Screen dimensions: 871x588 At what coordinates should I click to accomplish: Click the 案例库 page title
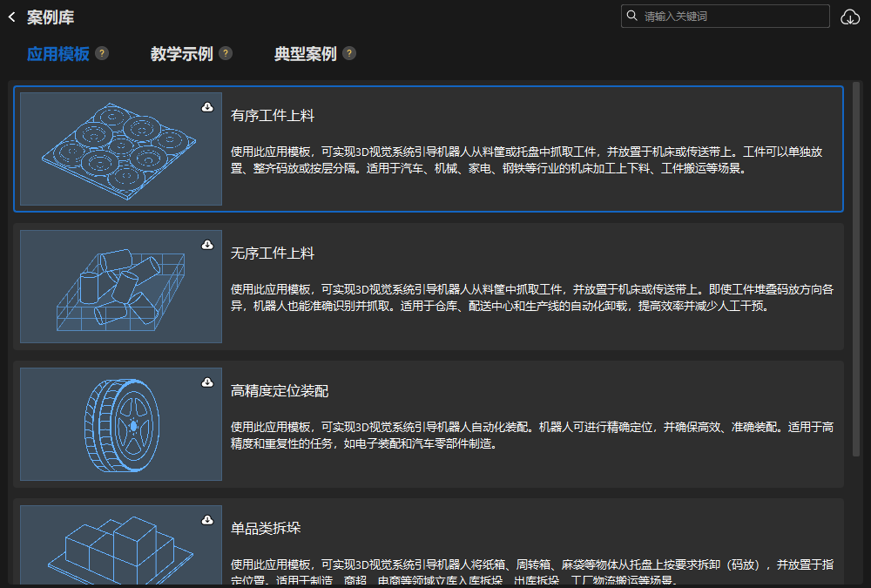tap(51, 17)
